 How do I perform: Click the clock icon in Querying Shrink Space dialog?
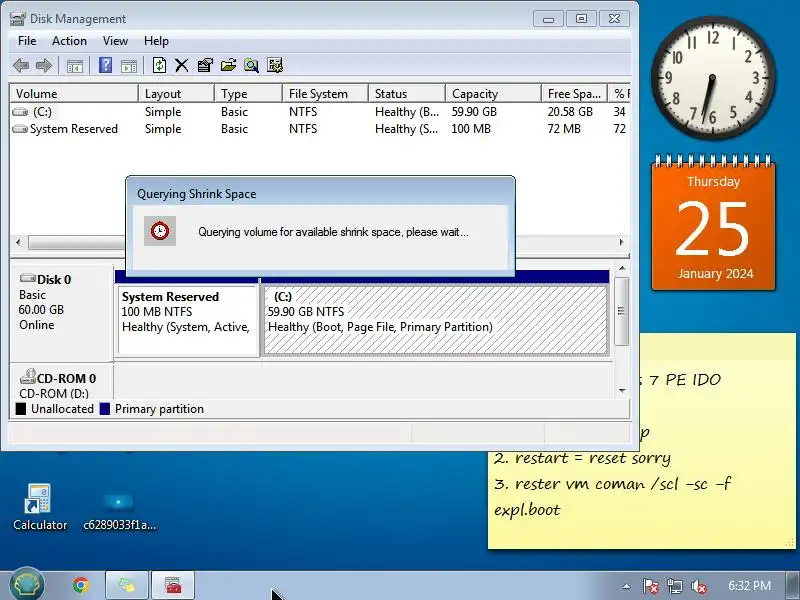[160, 231]
